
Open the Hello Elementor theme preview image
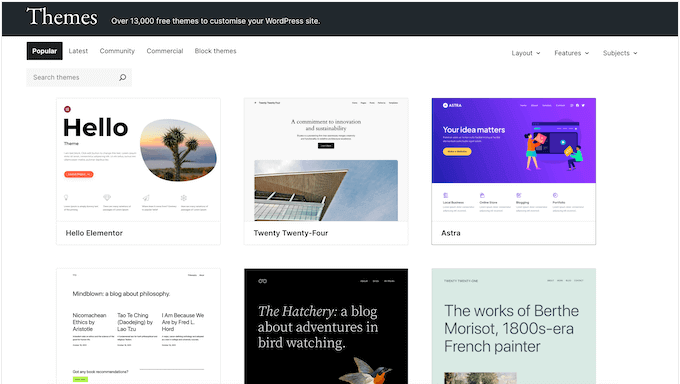(x=138, y=160)
